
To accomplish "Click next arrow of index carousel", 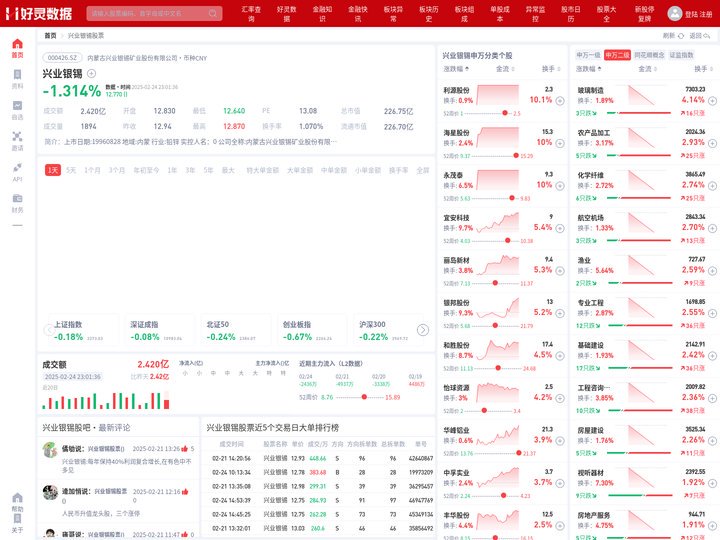I will tap(423, 330).
